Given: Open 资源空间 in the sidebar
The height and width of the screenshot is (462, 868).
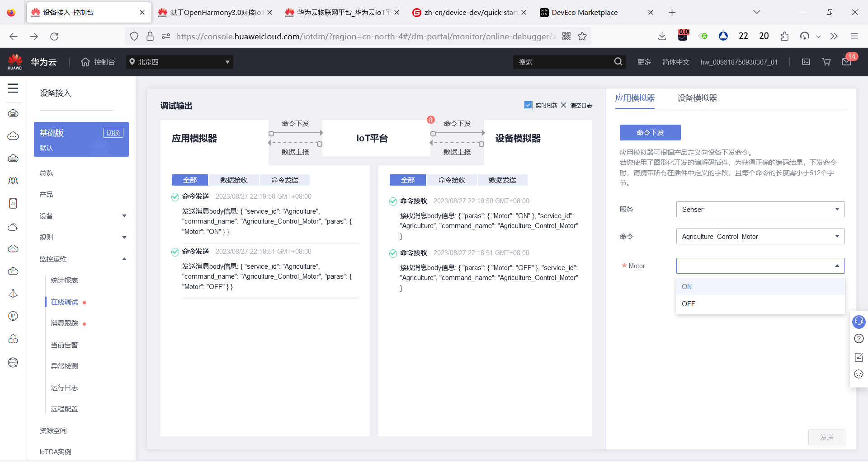Looking at the screenshot, I should (53, 431).
